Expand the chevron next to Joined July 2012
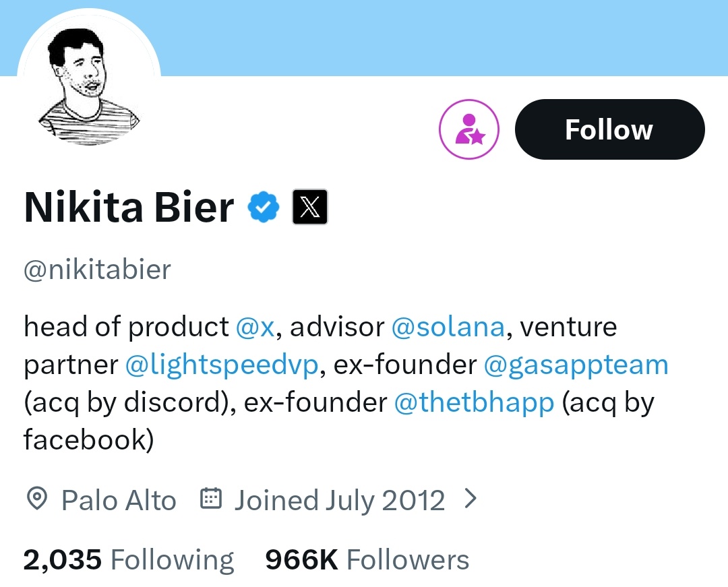 coord(471,499)
